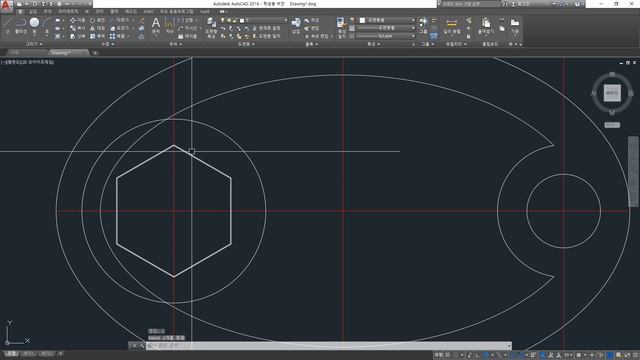Choose the Rotate (회전) tool
The height and width of the screenshot is (360, 640).
tap(97, 20)
